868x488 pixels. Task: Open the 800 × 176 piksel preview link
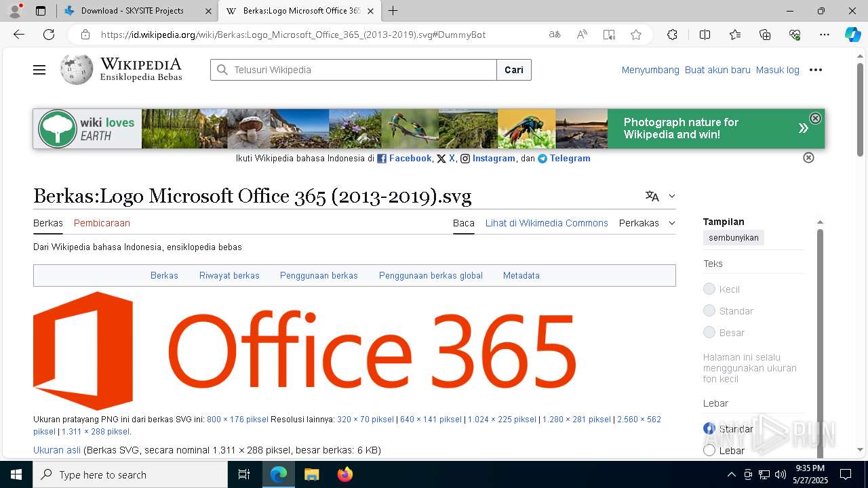(x=237, y=420)
